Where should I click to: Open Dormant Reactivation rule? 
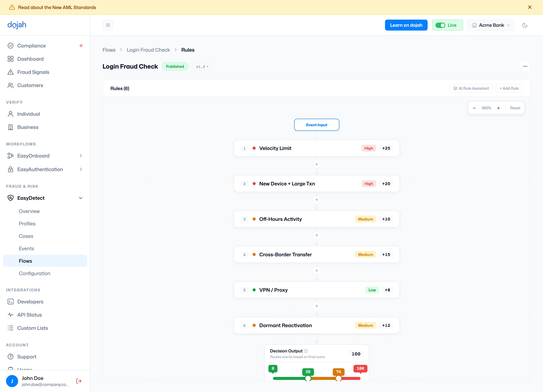[x=317, y=325]
